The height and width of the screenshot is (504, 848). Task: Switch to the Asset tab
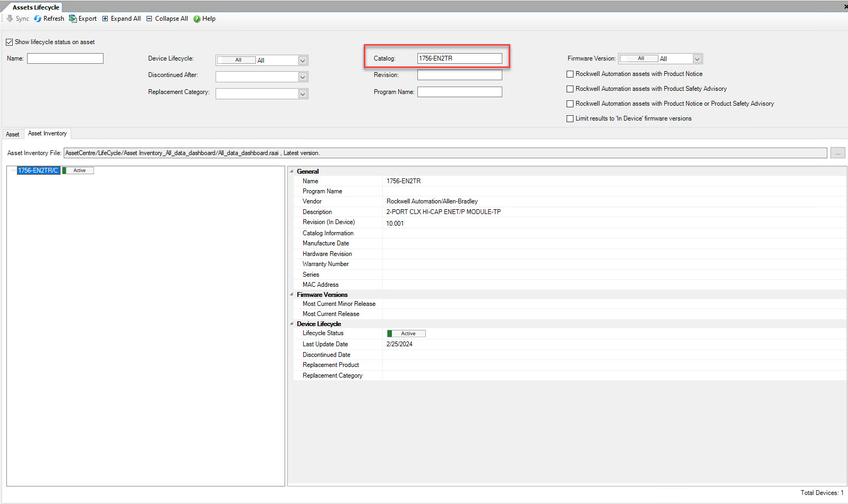[13, 134]
